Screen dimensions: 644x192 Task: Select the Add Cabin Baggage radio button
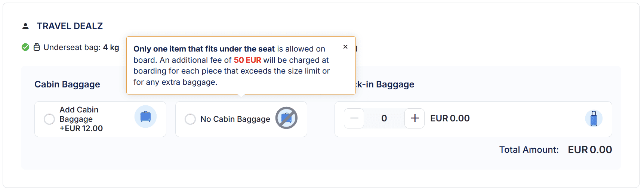click(x=49, y=119)
